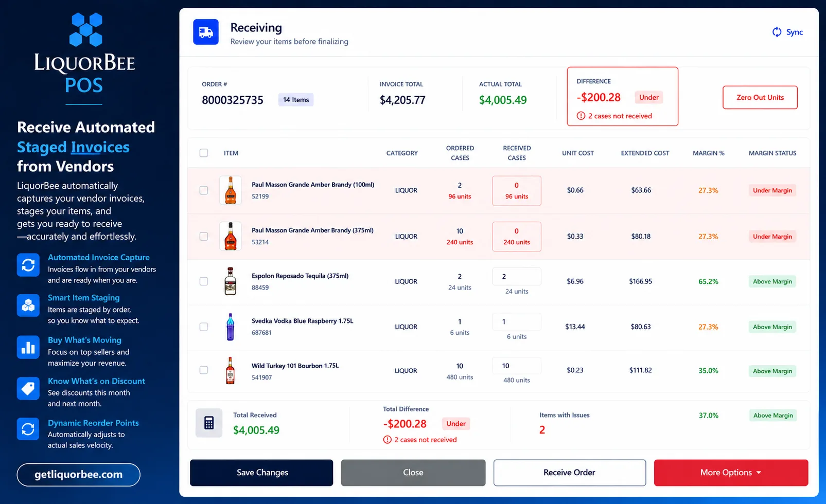This screenshot has width=826, height=504.
Task: Click the gray Close button
Action: (413, 473)
